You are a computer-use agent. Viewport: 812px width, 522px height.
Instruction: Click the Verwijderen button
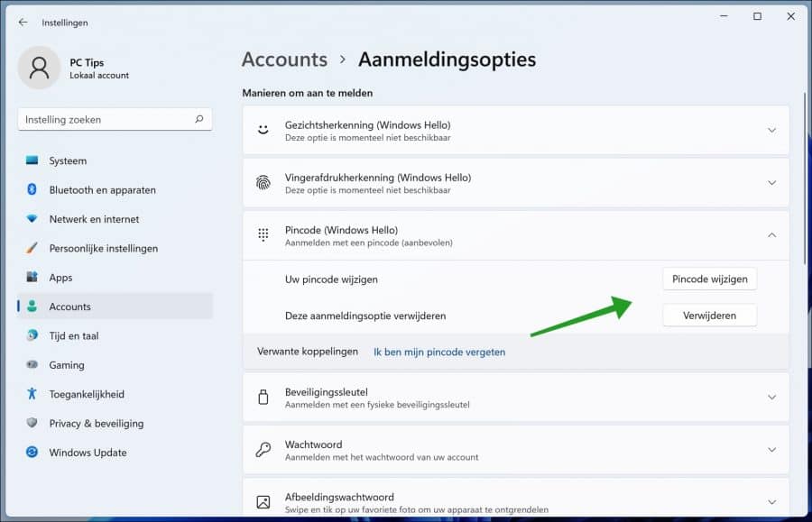pos(709,315)
